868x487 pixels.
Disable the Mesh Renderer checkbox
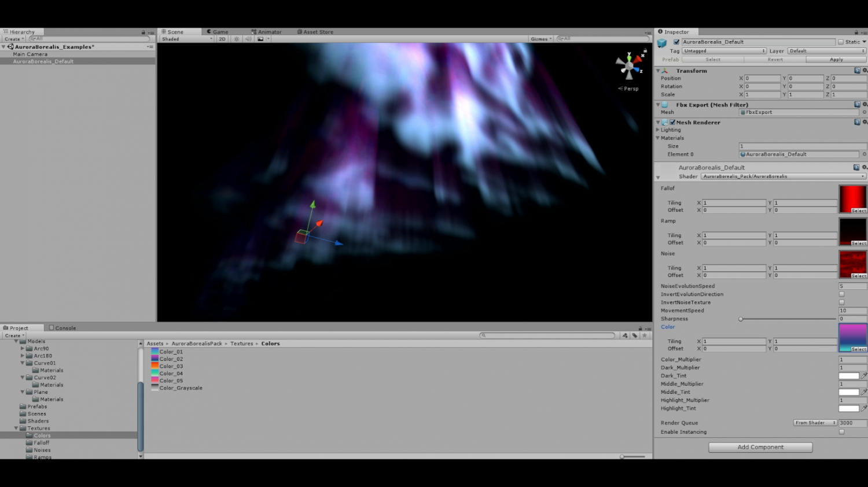(x=672, y=122)
